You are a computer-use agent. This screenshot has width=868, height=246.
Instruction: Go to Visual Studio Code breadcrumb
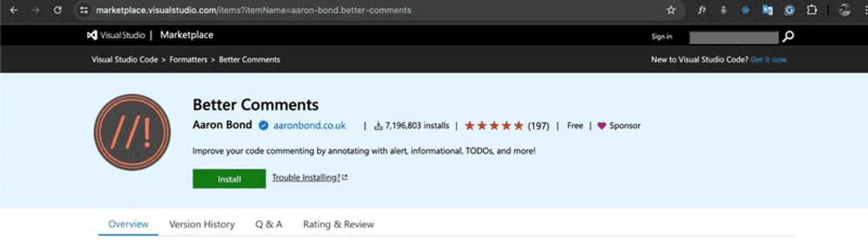coord(124,59)
